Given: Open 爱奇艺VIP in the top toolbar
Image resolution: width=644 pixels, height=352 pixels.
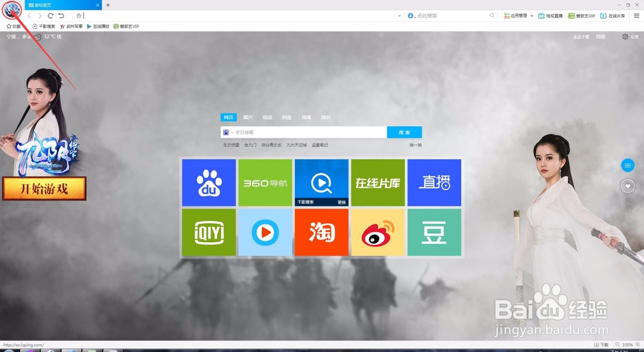Looking at the screenshot, I should tap(582, 15).
